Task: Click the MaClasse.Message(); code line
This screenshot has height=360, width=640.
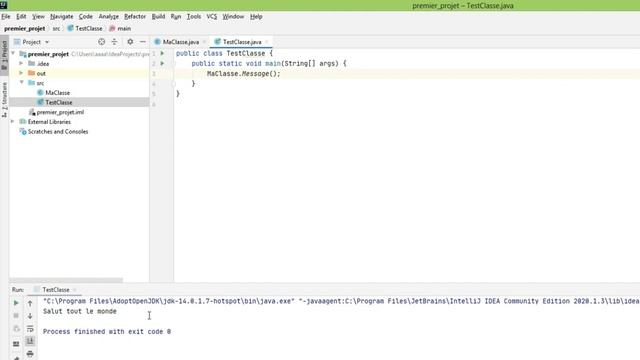Action: 244,74
